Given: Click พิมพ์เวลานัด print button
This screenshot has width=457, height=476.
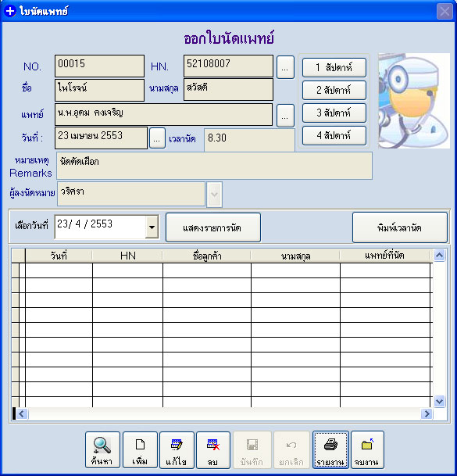Looking at the screenshot, I should tap(400, 227).
